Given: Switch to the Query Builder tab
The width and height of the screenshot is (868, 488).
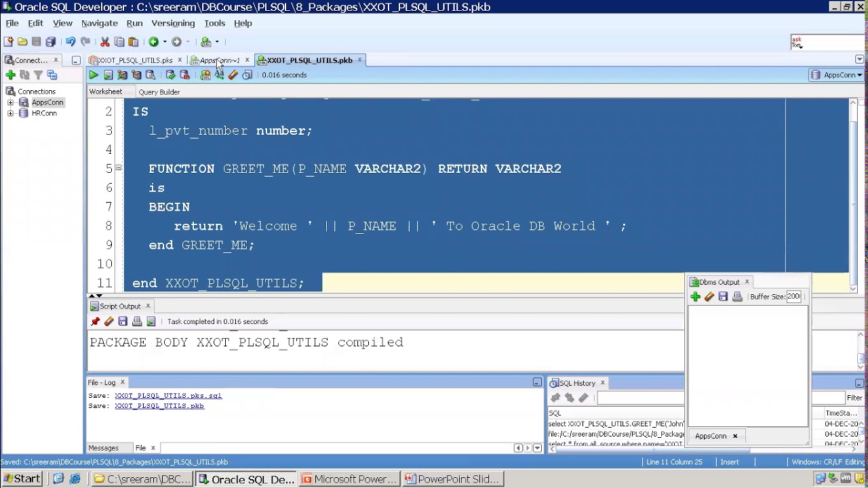Looking at the screenshot, I should tap(159, 92).
